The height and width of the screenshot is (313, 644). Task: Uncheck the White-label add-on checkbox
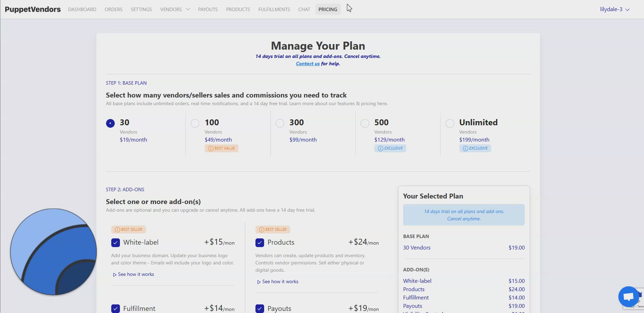tap(115, 242)
